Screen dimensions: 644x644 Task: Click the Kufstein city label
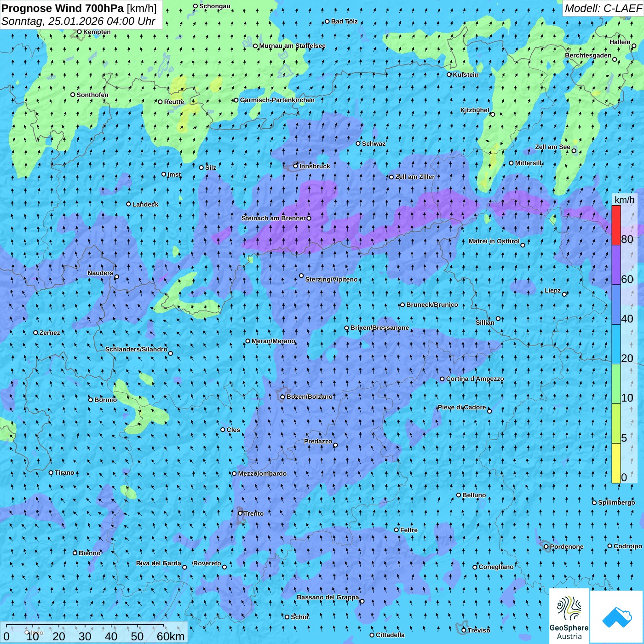point(466,75)
